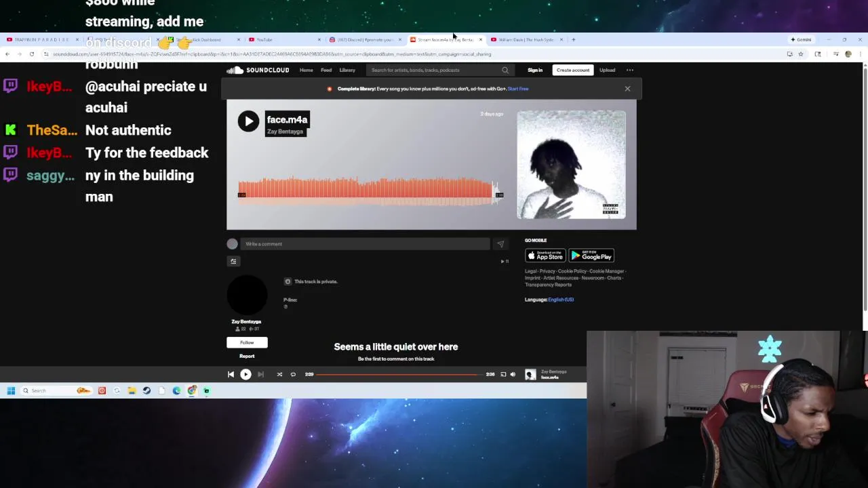Switch to the William Davis browser tab
The width and height of the screenshot is (868, 488).
click(x=526, y=39)
